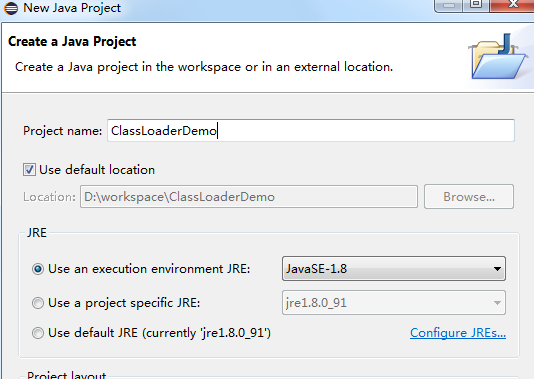Image resolution: width=534 pixels, height=379 pixels.
Task: Click the Java project folder wizard icon
Action: coord(498,56)
